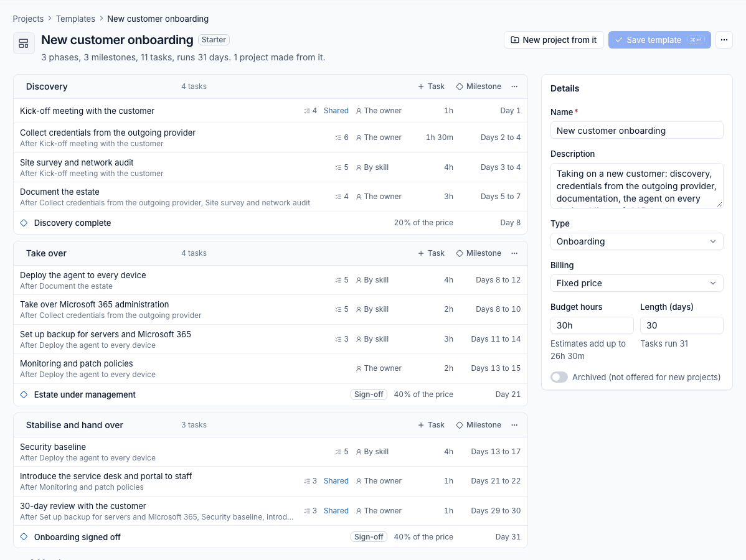
Task: Click the template layout icon beside the title
Action: pos(23,44)
